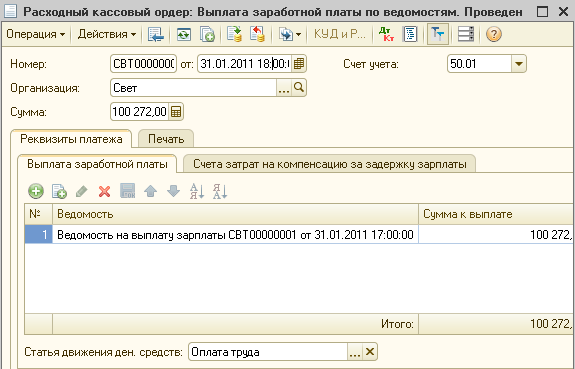Click the list settings rows icon
This screenshot has height=369, width=575.
click(x=466, y=34)
